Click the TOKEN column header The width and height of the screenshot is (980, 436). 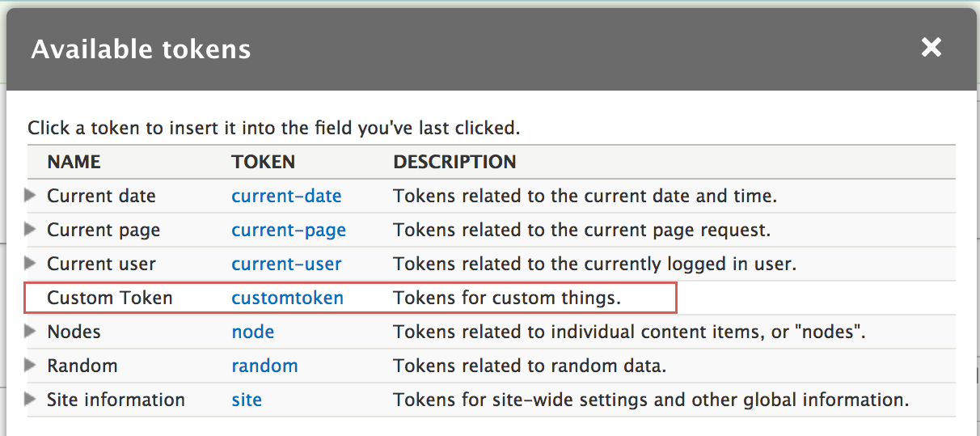pos(263,162)
